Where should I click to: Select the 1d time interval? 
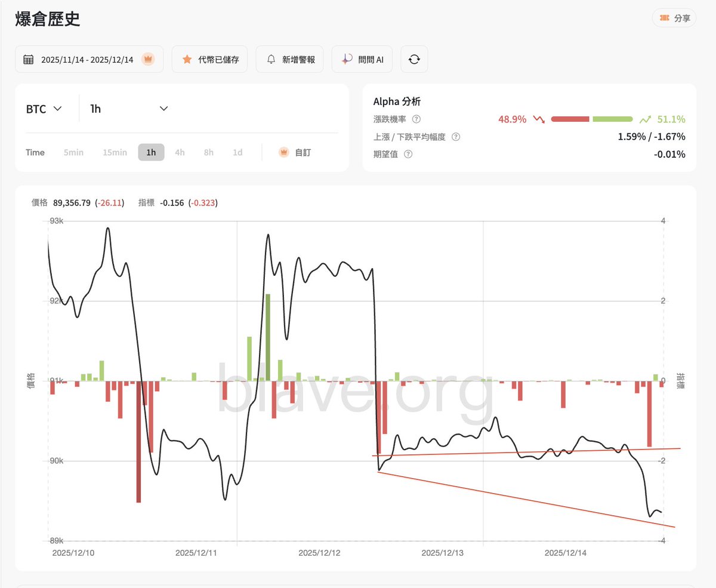[x=237, y=152]
